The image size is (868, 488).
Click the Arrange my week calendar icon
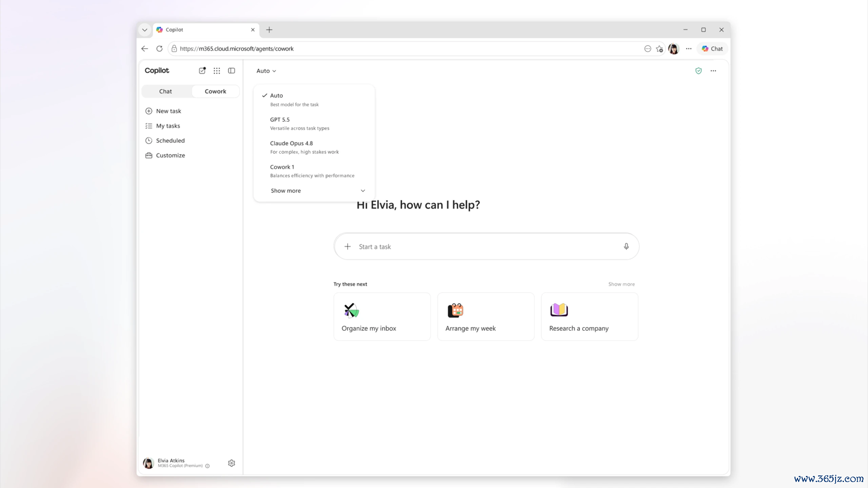(456, 310)
